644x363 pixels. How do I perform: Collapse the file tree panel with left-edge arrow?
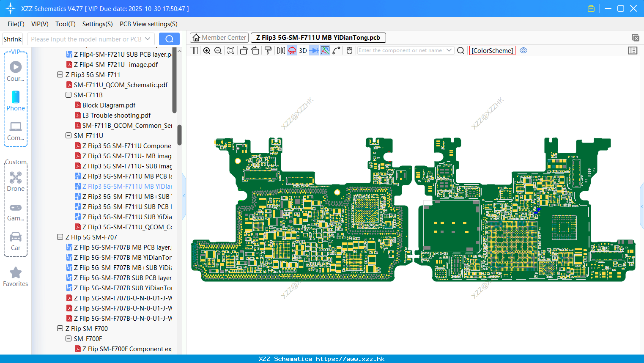pyautogui.click(x=184, y=196)
